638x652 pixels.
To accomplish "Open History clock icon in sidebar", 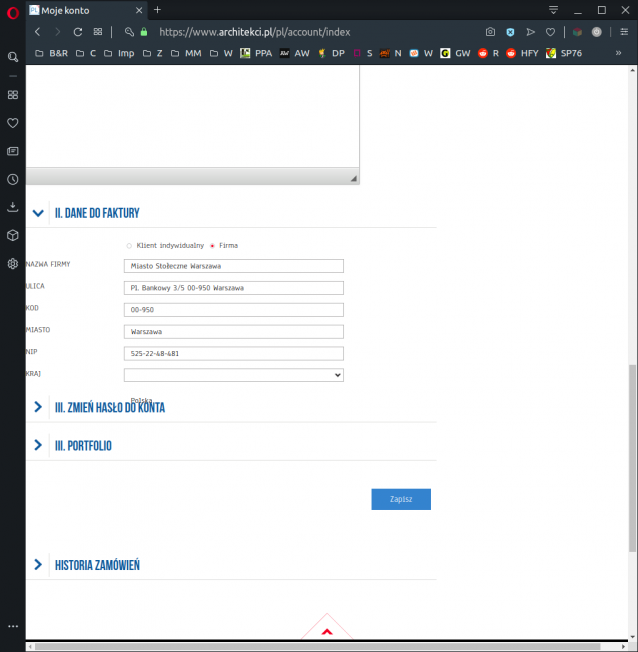I will (x=12, y=179).
